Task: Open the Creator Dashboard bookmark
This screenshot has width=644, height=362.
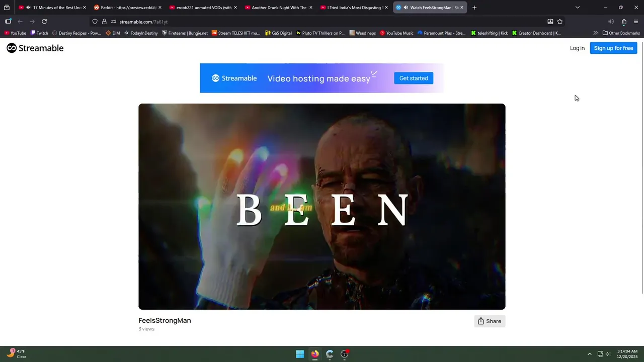Action: pos(536,33)
